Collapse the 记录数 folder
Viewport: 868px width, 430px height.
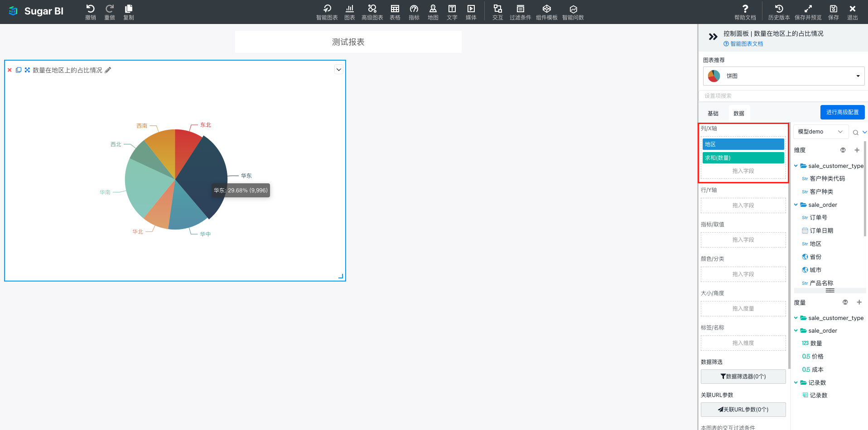(796, 383)
